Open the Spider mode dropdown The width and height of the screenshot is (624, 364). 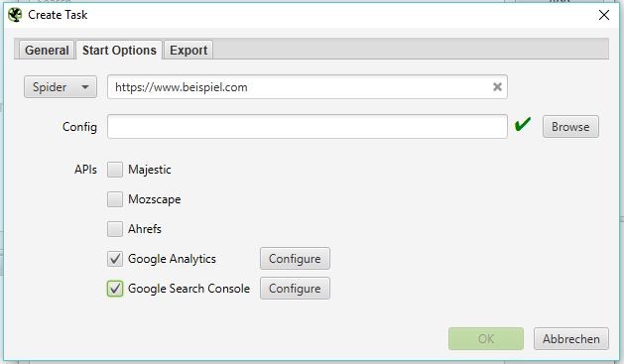(61, 86)
